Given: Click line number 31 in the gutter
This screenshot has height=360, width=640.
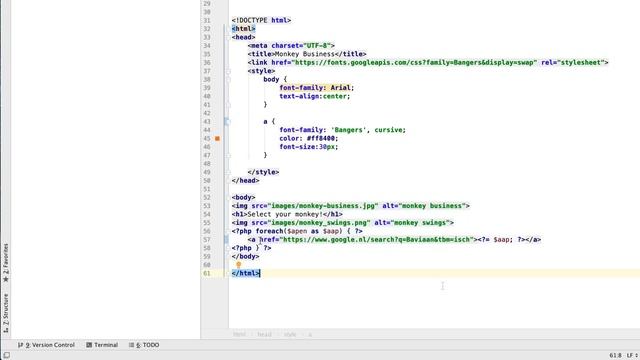Looking at the screenshot, I should [x=207, y=20].
